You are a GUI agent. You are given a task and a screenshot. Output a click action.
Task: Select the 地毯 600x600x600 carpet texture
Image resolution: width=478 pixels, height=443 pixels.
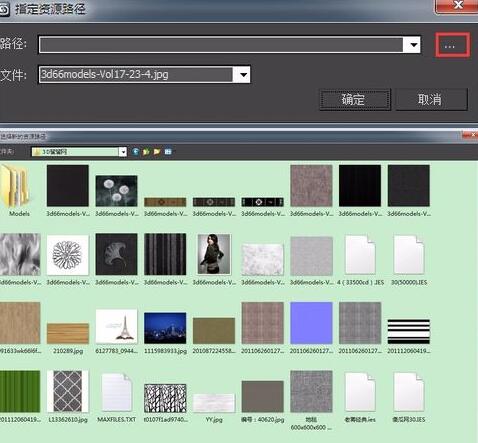click(x=311, y=391)
